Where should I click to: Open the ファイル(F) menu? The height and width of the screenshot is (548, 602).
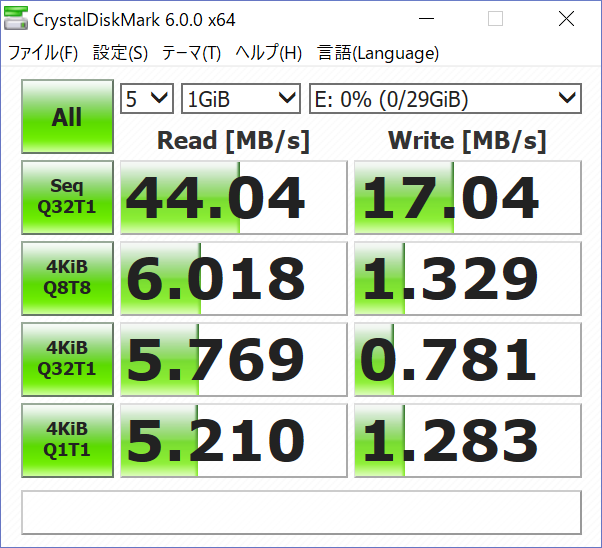tap(43, 54)
